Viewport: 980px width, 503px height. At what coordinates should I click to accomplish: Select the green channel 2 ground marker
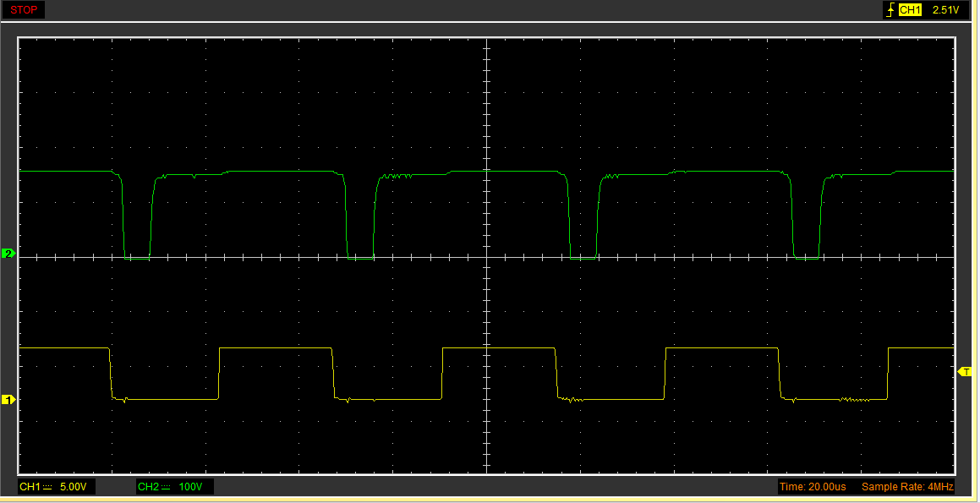click(8, 253)
